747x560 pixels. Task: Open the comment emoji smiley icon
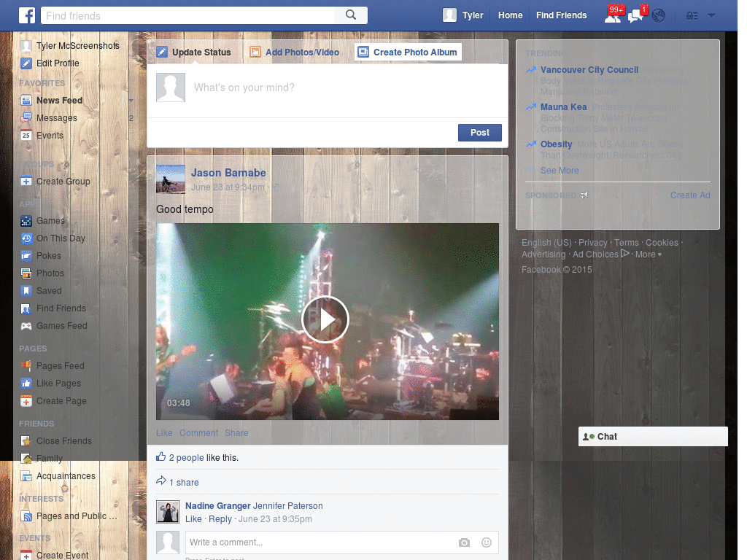pos(487,542)
